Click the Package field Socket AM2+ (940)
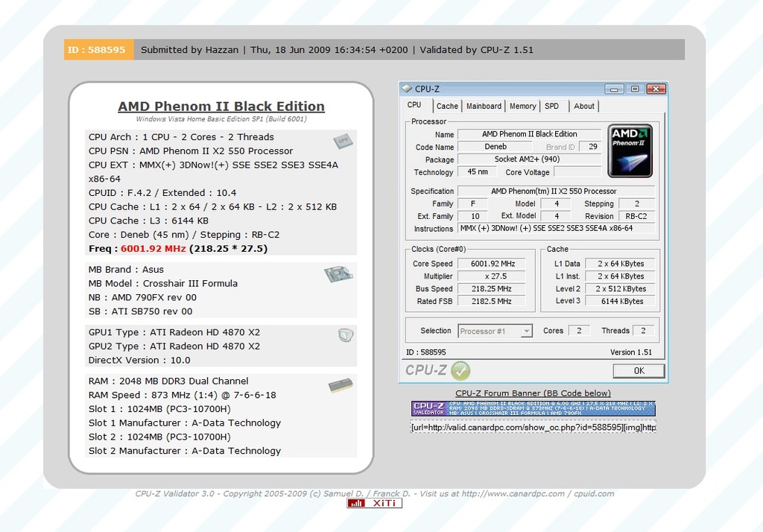The image size is (763, 532). pos(529,159)
